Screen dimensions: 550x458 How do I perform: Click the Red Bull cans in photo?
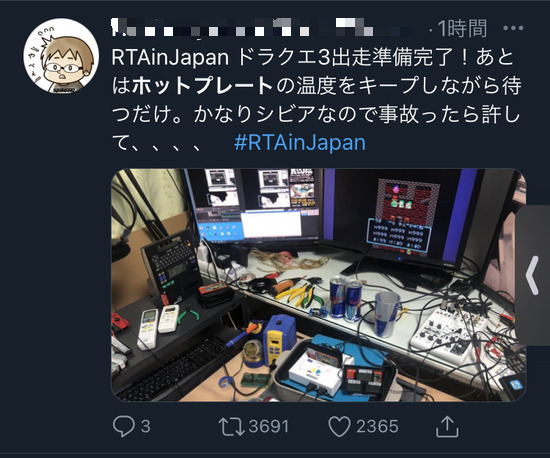click(346, 298)
